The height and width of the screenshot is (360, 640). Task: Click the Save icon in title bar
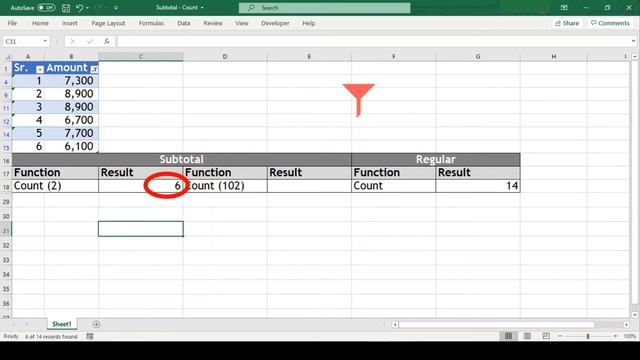[66, 8]
